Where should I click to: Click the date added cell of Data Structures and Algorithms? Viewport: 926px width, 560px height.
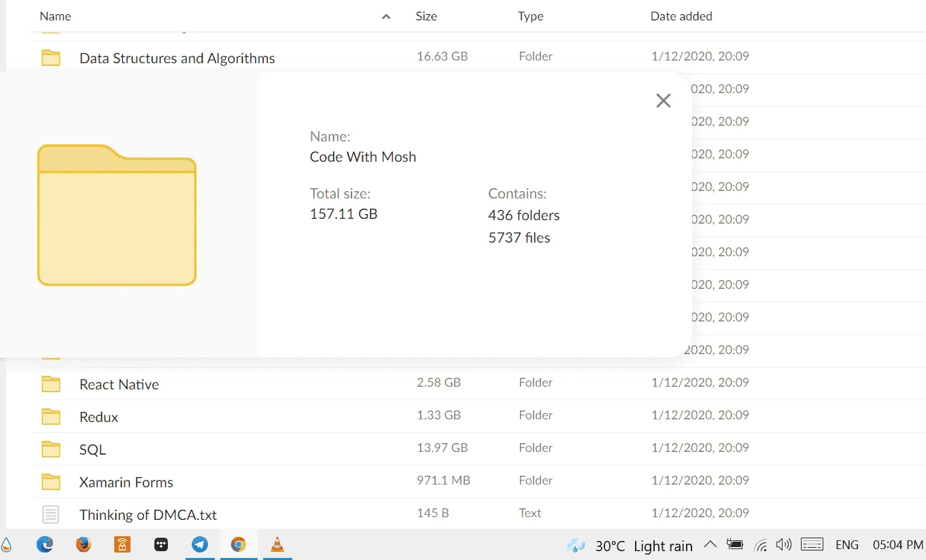click(700, 56)
